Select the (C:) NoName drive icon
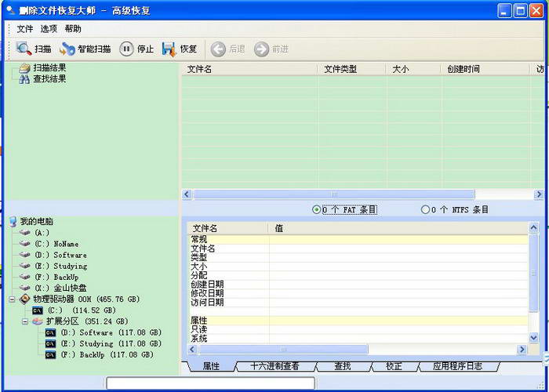 [x=24, y=244]
